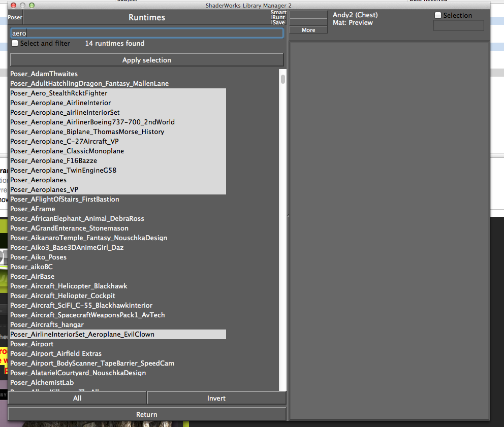Toggle the Selection checkbox

438,15
